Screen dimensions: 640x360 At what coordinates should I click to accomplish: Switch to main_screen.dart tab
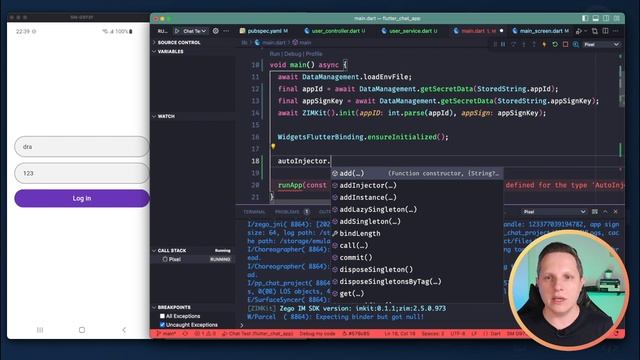[x=541, y=31]
